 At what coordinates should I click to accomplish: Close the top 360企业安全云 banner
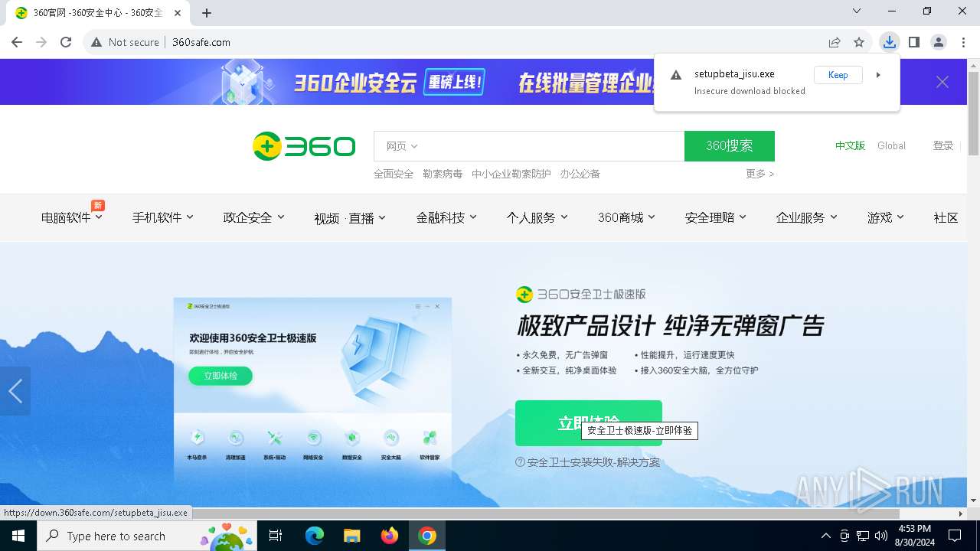942,82
